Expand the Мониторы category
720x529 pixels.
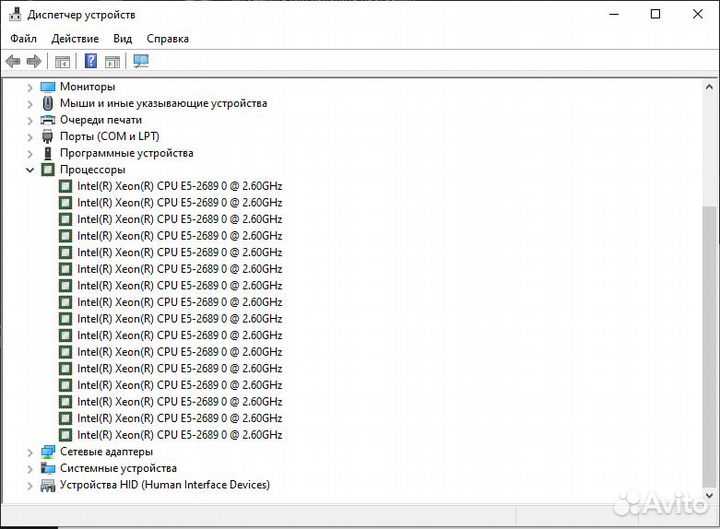click(x=30, y=87)
